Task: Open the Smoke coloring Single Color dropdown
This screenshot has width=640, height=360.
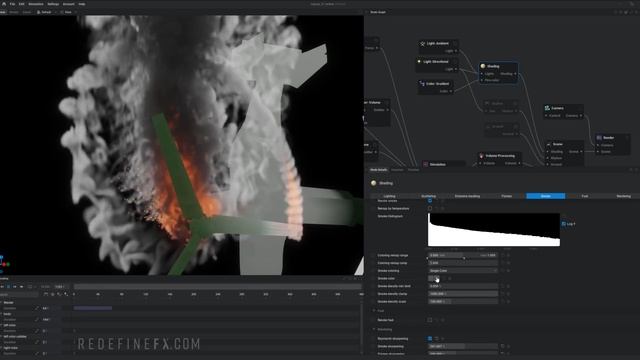Action: tap(463, 271)
